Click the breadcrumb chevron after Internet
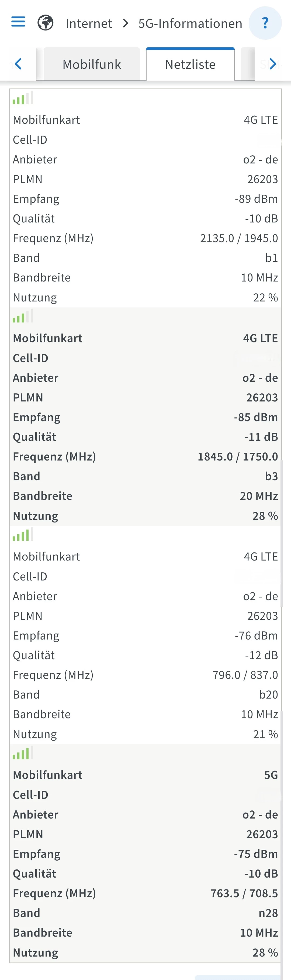This screenshot has height=980, width=291. pos(125,23)
